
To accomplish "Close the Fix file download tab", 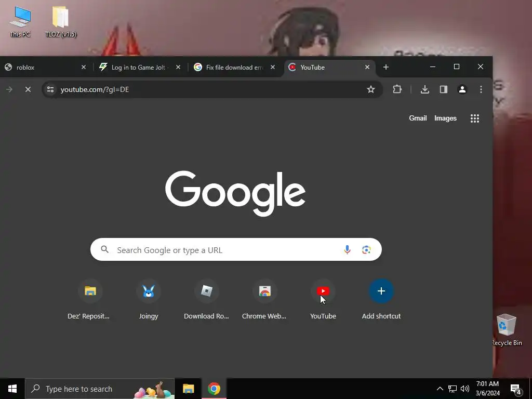I will point(272,67).
